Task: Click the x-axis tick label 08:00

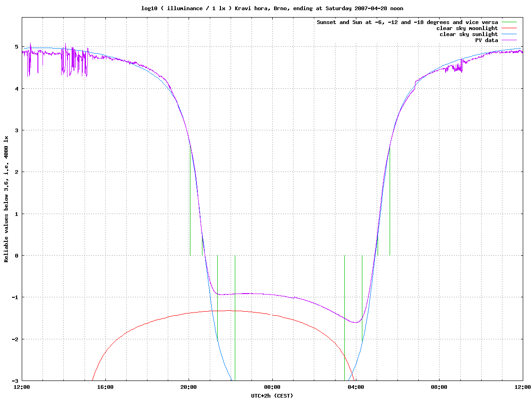Action: [439, 387]
